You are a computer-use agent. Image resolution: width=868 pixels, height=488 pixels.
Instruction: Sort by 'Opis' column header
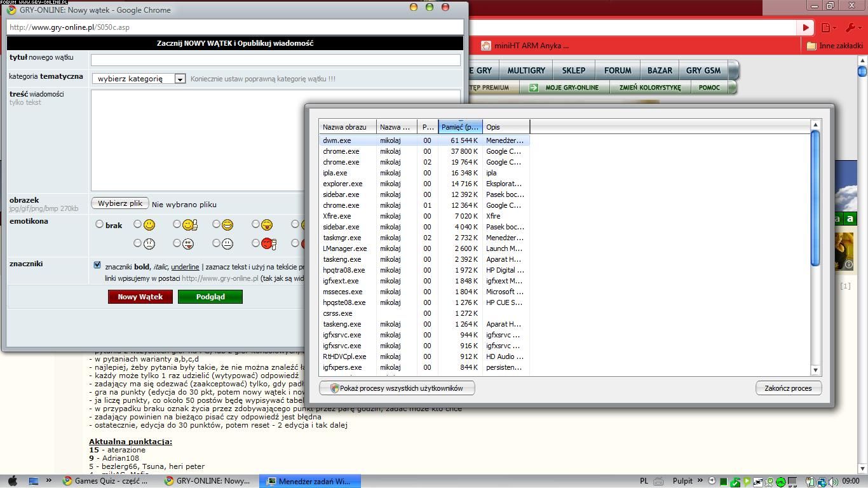[x=506, y=127]
